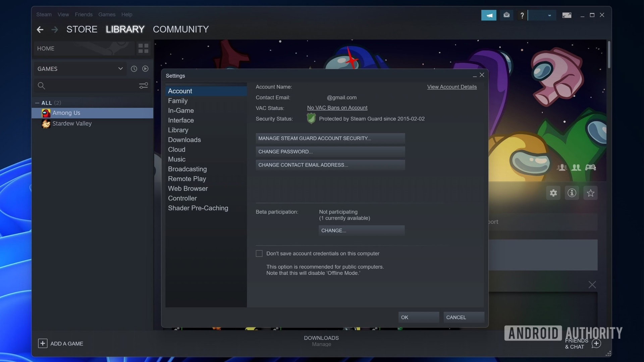Toggle Don't save account credentials checkbox
This screenshot has height=362, width=644.
(x=259, y=254)
